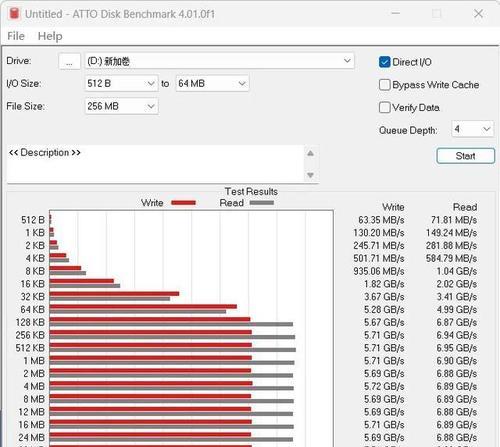Click the Start button
The height and width of the screenshot is (447, 500).
[465, 156]
